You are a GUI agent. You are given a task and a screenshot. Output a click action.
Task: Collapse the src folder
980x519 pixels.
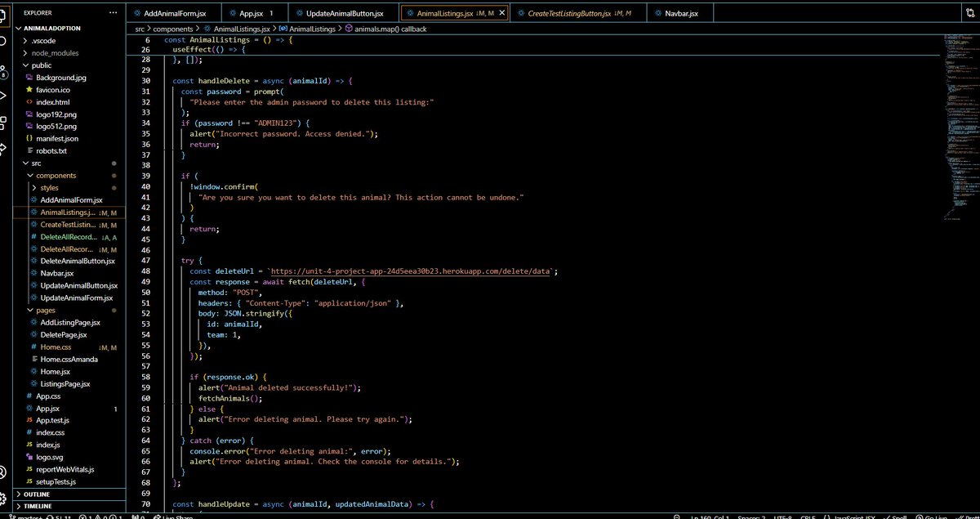click(x=25, y=163)
